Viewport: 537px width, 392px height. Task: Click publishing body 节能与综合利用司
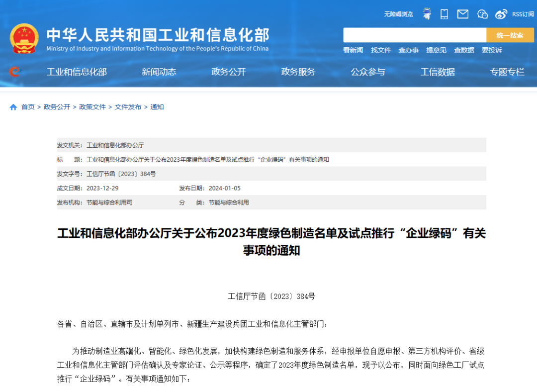pyautogui.click(x=109, y=202)
